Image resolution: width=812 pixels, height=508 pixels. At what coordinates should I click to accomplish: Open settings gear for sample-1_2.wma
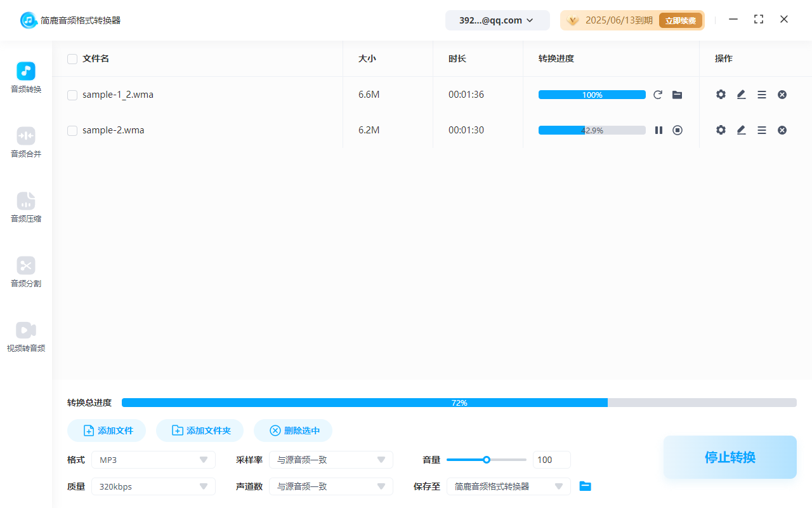pyautogui.click(x=721, y=95)
